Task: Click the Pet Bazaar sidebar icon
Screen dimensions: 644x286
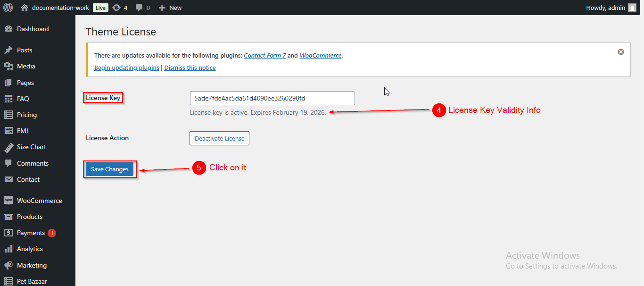Action: 8,281
